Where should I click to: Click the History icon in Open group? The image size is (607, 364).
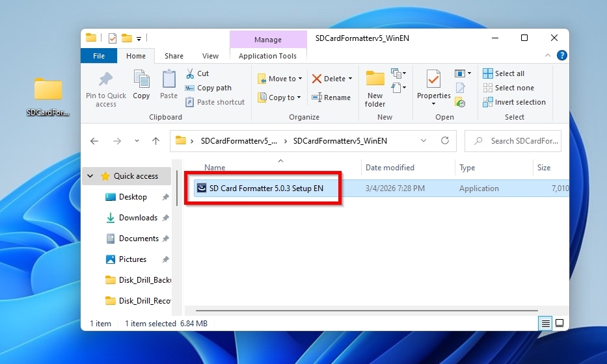pos(460,103)
